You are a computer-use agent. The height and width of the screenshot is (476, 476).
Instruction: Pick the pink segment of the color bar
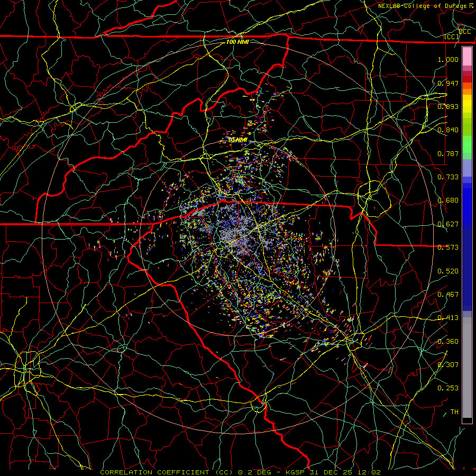click(467, 57)
